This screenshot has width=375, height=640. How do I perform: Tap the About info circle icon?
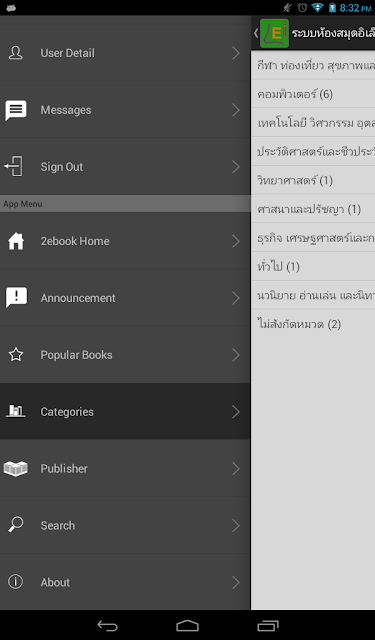pyautogui.click(x=16, y=582)
